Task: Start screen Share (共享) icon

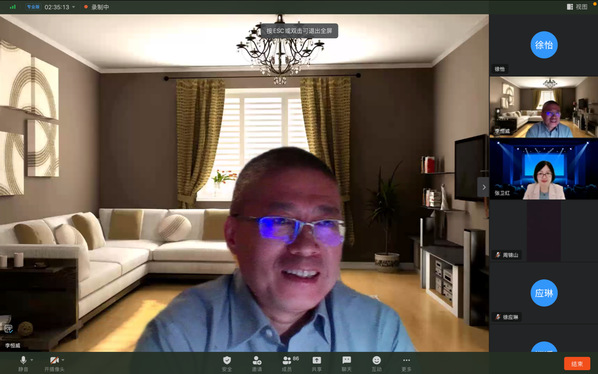Action: 317,363
